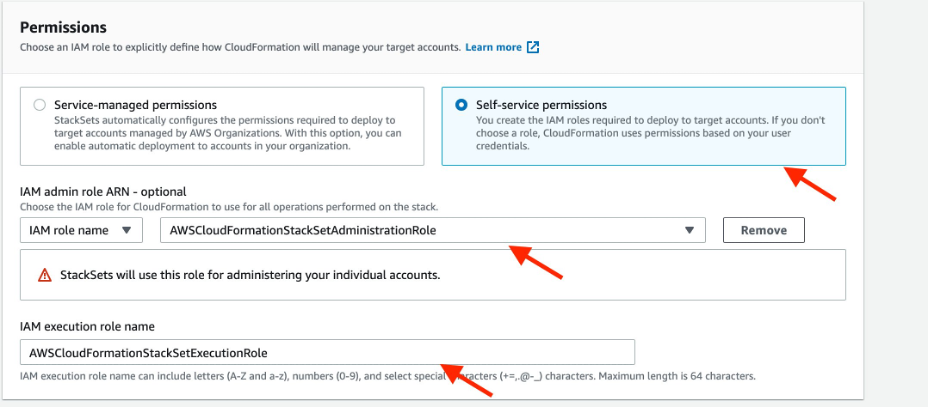Screen dimensions: 929x408
Task: Click the Self-service permissions description text
Action: click(x=651, y=133)
